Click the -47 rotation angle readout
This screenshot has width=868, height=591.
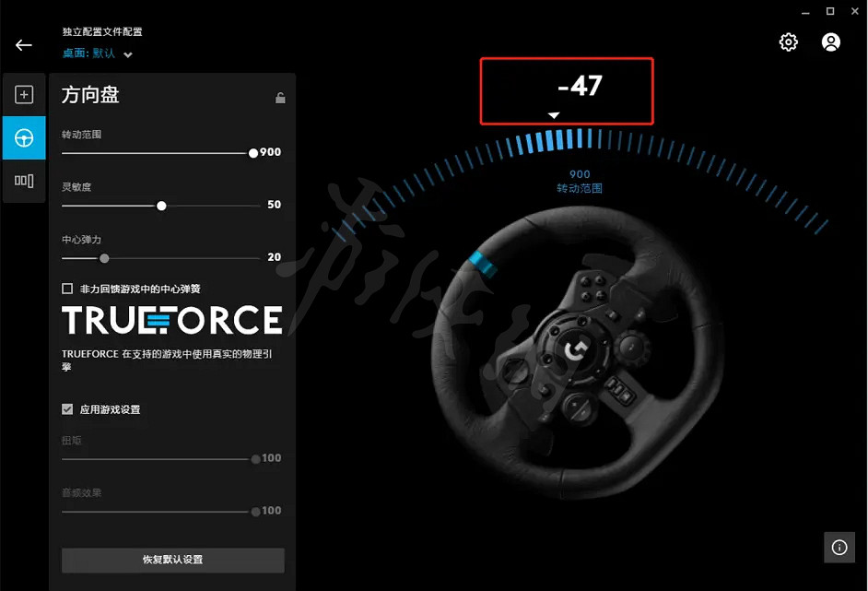tap(579, 87)
